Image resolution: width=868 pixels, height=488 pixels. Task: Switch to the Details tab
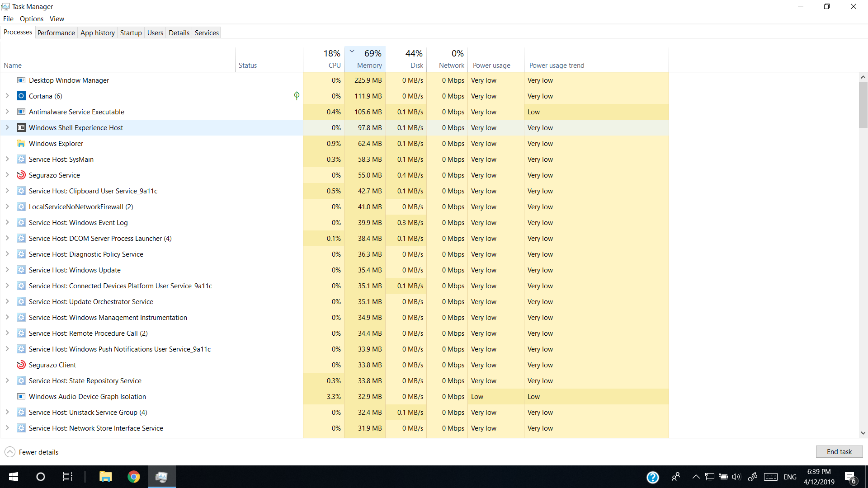click(179, 33)
